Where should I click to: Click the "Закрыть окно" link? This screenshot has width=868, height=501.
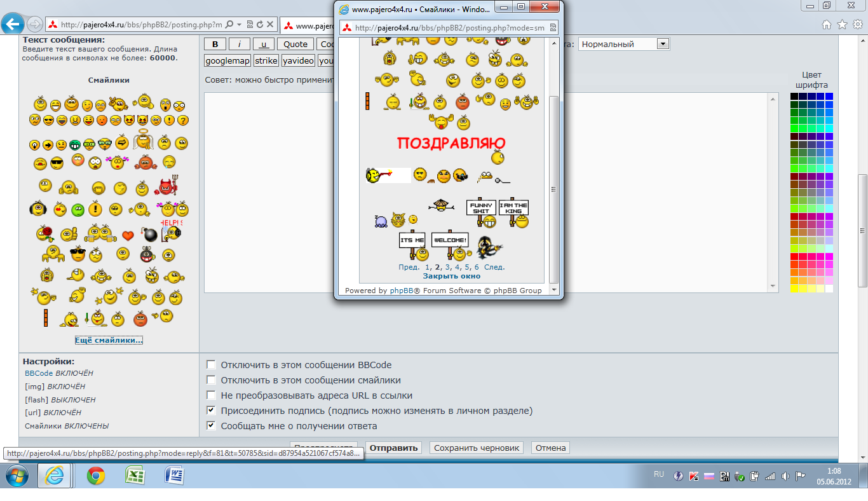pyautogui.click(x=452, y=276)
